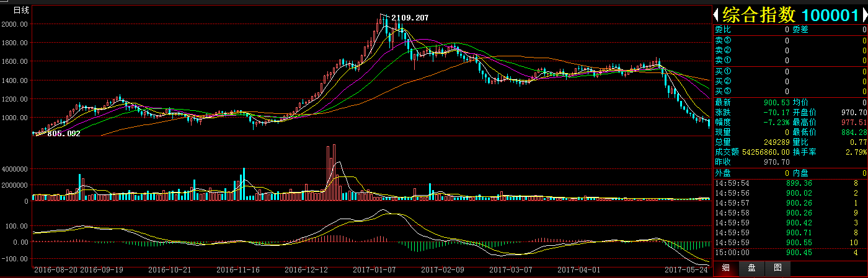868x278 pixels.
Task: Click the 昨收 label
Action: coord(723,162)
